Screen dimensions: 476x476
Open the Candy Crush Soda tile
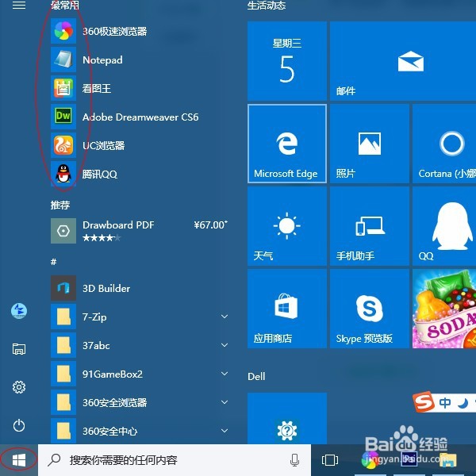(444, 309)
